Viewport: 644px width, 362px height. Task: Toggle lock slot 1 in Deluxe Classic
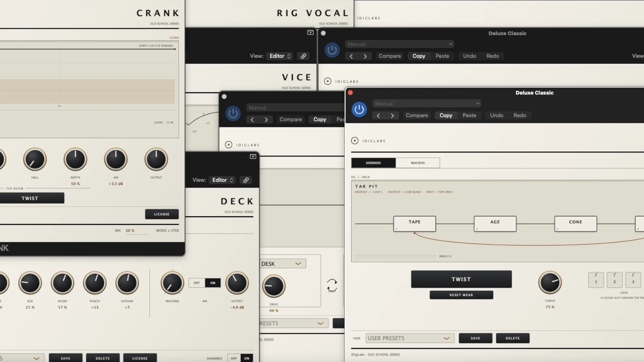click(596, 280)
